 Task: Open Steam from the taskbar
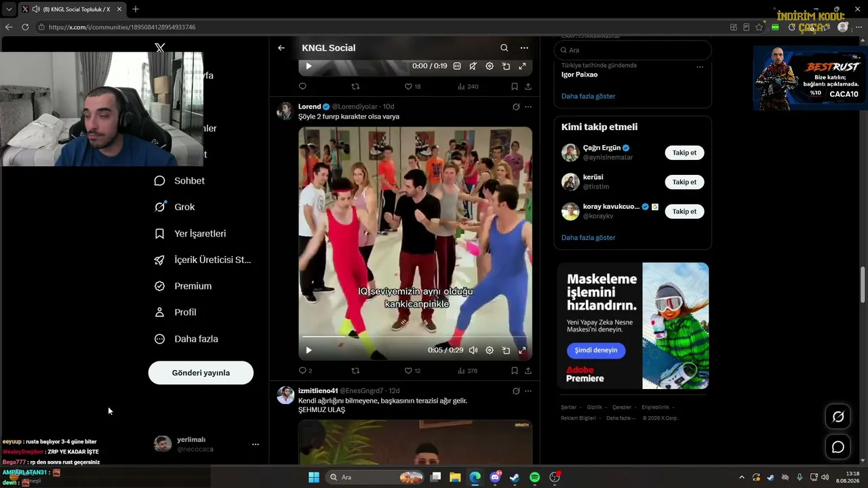[x=515, y=477]
